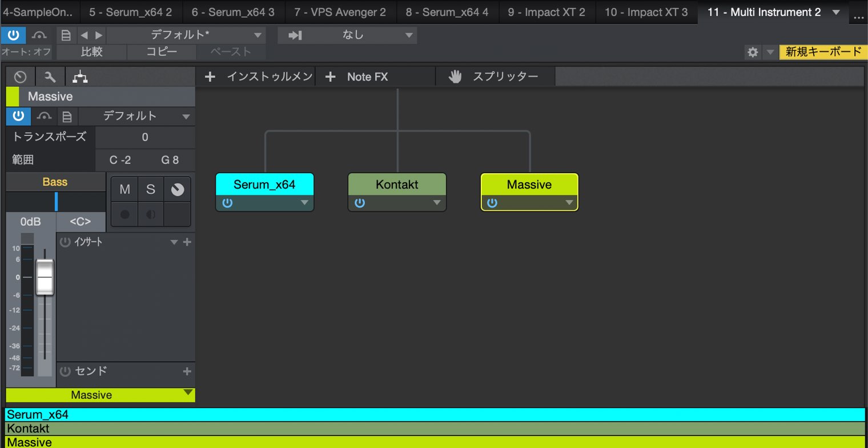Switch to 8 - Serum_x64 4 tab
868x448 pixels.
click(447, 12)
